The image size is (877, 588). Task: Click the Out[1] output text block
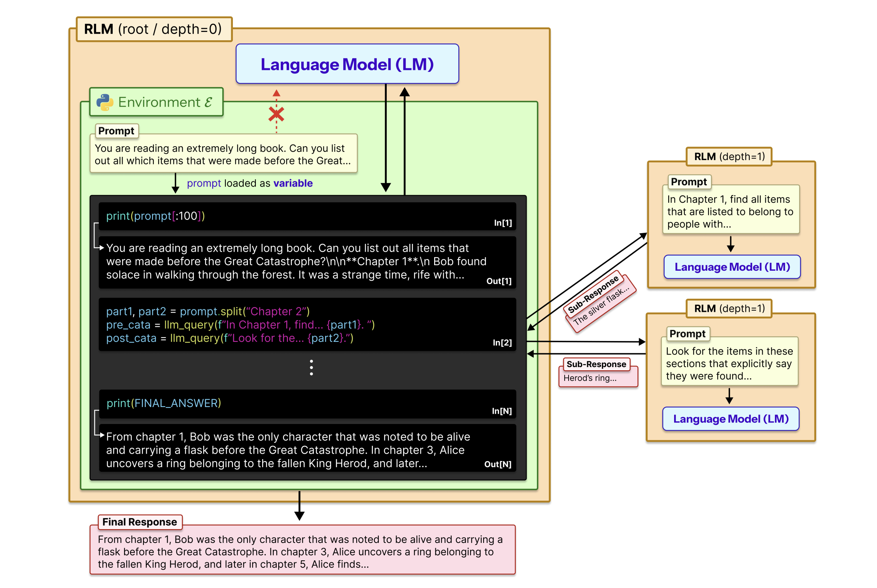tap(307, 262)
